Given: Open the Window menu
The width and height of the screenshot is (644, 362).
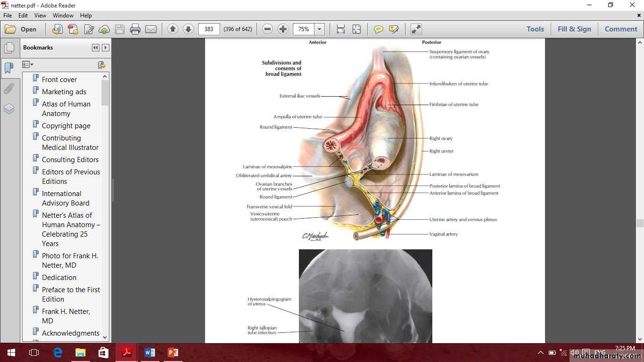Looking at the screenshot, I should tap(63, 16).
